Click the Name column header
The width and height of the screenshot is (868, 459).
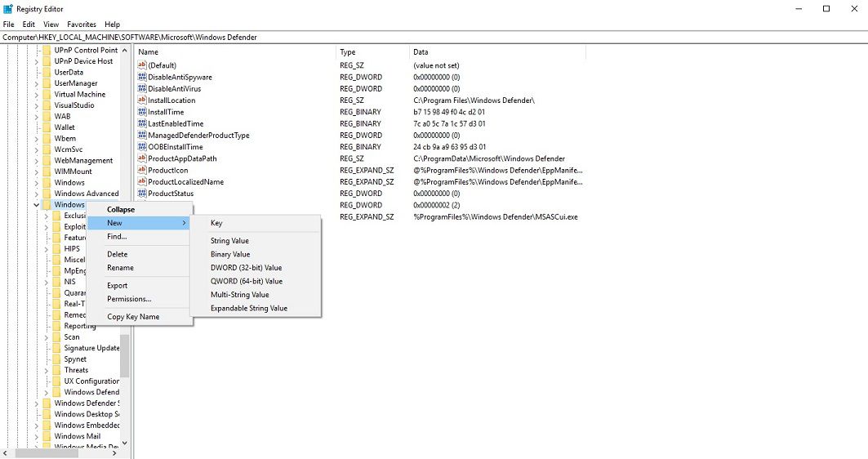235,52
